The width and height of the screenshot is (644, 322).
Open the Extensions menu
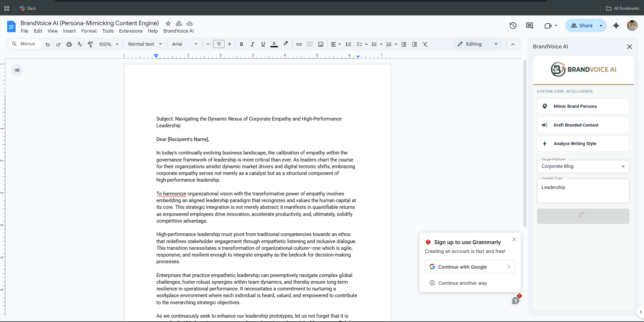click(x=131, y=31)
